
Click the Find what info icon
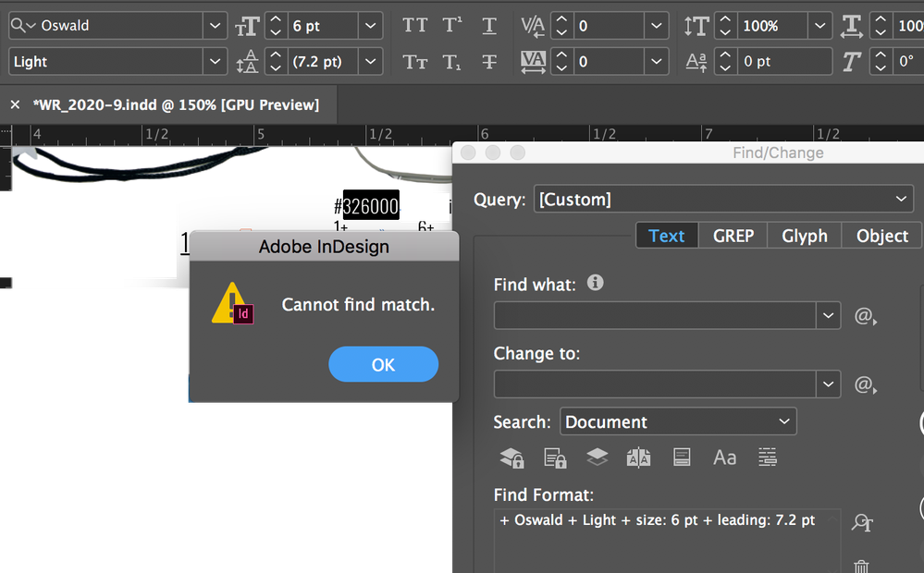[x=595, y=283]
